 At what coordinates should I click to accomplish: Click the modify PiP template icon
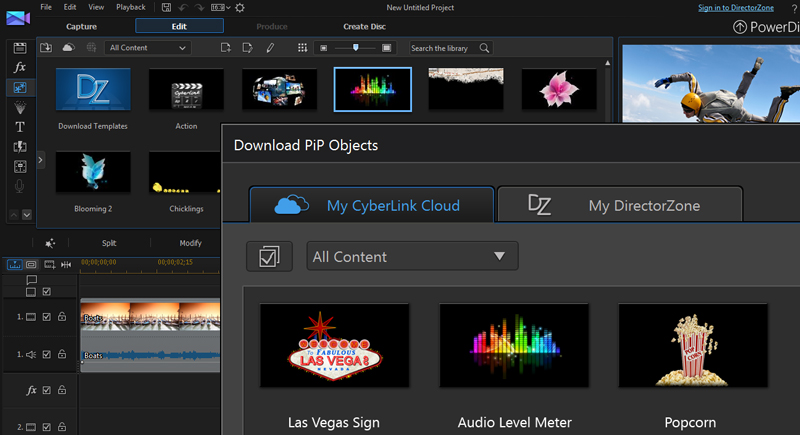click(247, 47)
